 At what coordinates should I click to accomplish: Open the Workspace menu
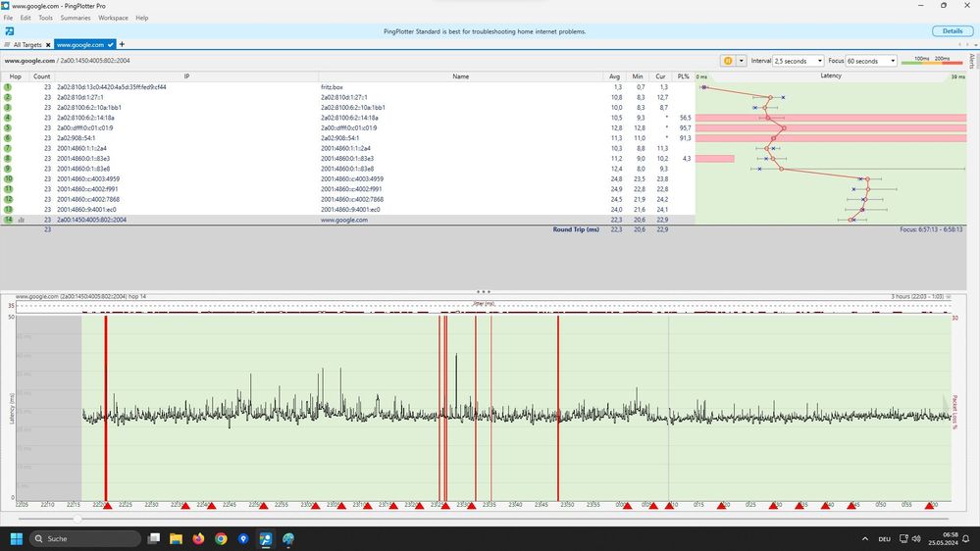[113, 18]
